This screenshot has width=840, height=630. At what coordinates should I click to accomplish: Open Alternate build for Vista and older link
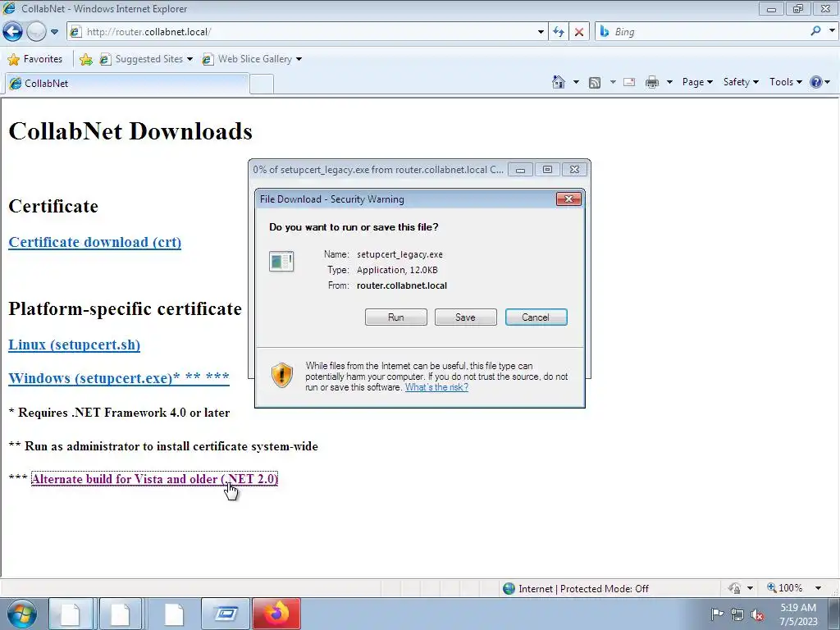click(154, 479)
